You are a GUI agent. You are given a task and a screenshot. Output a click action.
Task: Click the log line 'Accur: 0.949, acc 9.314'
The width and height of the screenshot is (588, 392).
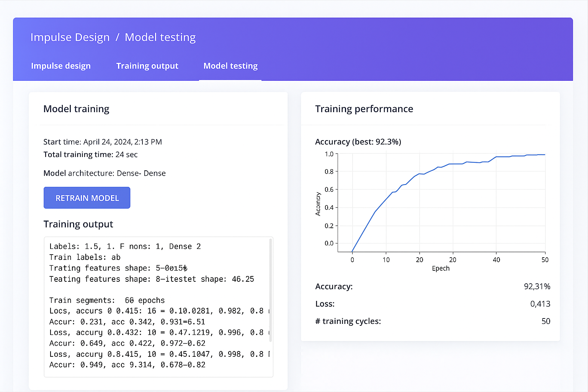coord(127,365)
